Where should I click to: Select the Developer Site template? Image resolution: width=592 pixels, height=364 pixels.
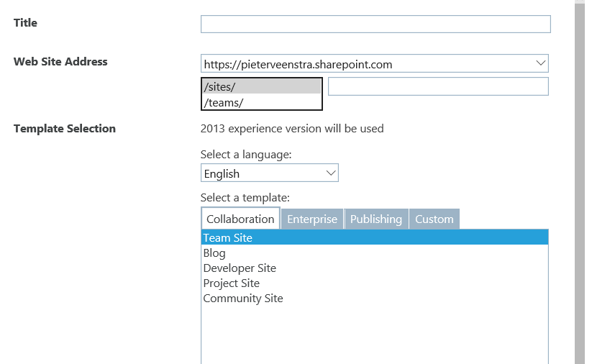click(375, 268)
